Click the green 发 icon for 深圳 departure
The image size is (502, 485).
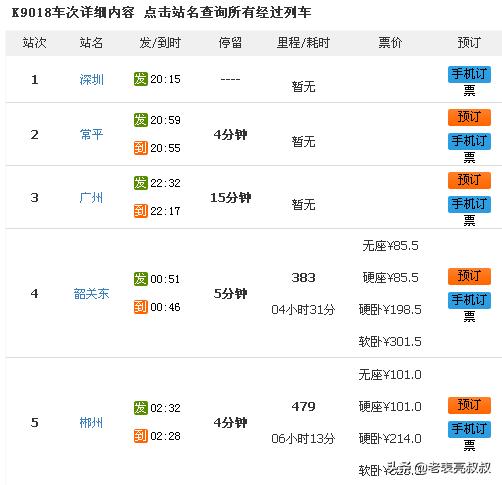point(141,79)
